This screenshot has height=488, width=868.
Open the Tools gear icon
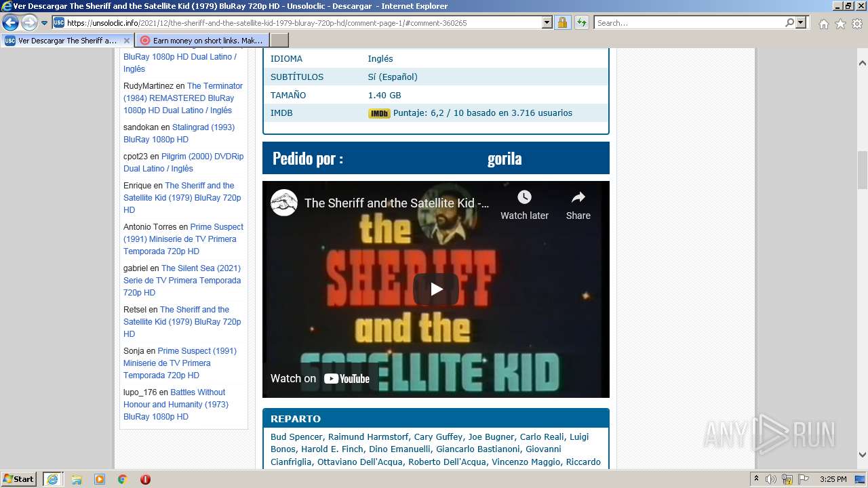click(857, 24)
